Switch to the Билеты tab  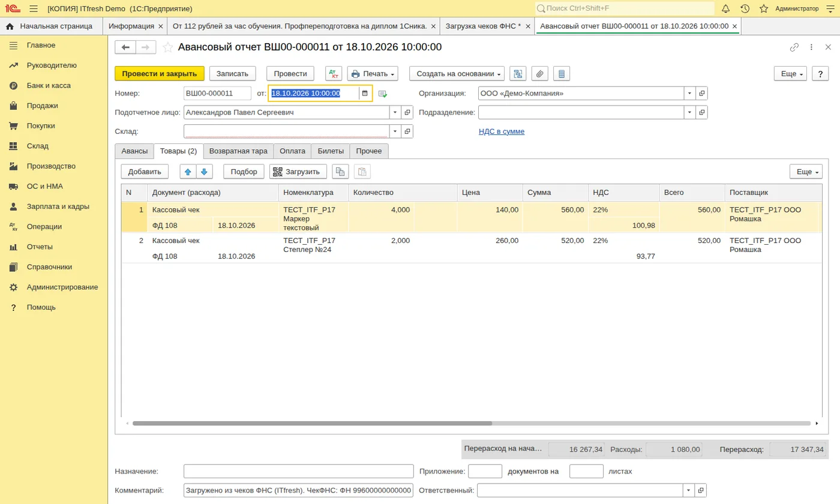coord(331,151)
